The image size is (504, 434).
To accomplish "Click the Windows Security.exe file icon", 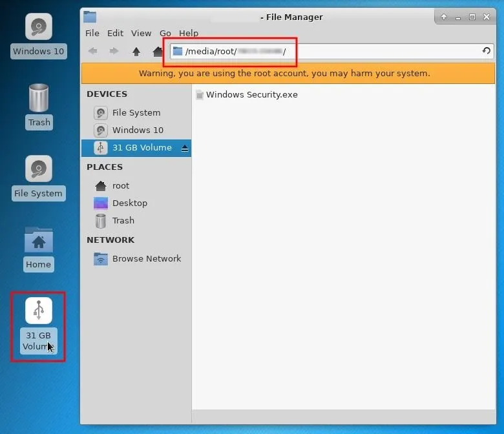I will [200, 95].
